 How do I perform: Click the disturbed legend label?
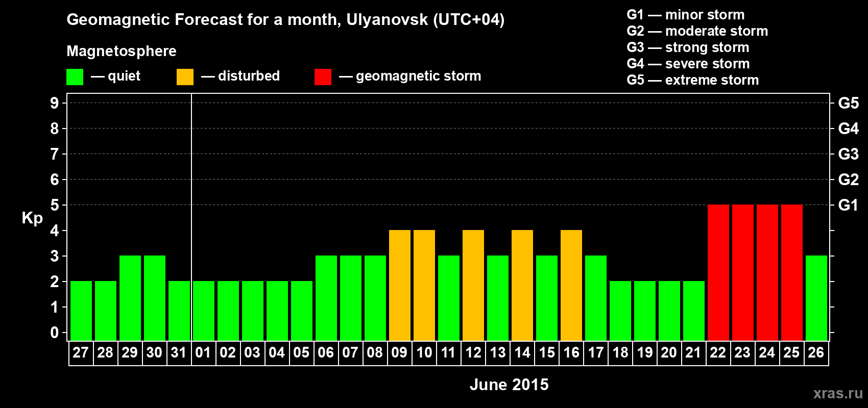[249, 76]
